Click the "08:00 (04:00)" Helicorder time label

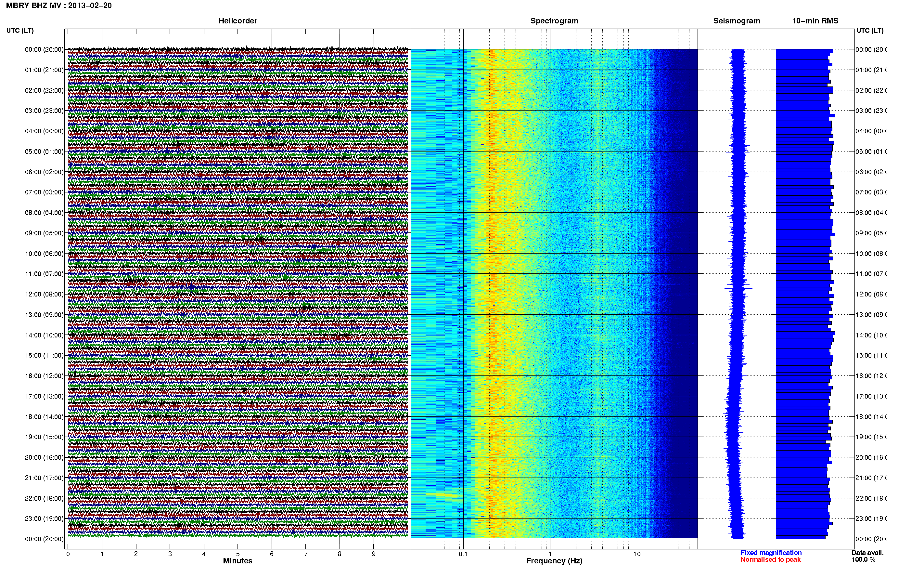coord(44,213)
